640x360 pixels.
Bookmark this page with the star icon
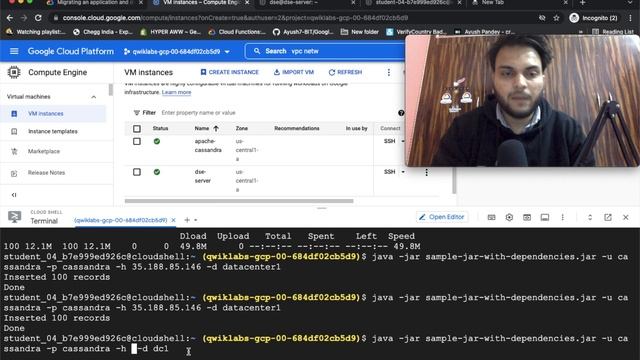click(x=556, y=18)
